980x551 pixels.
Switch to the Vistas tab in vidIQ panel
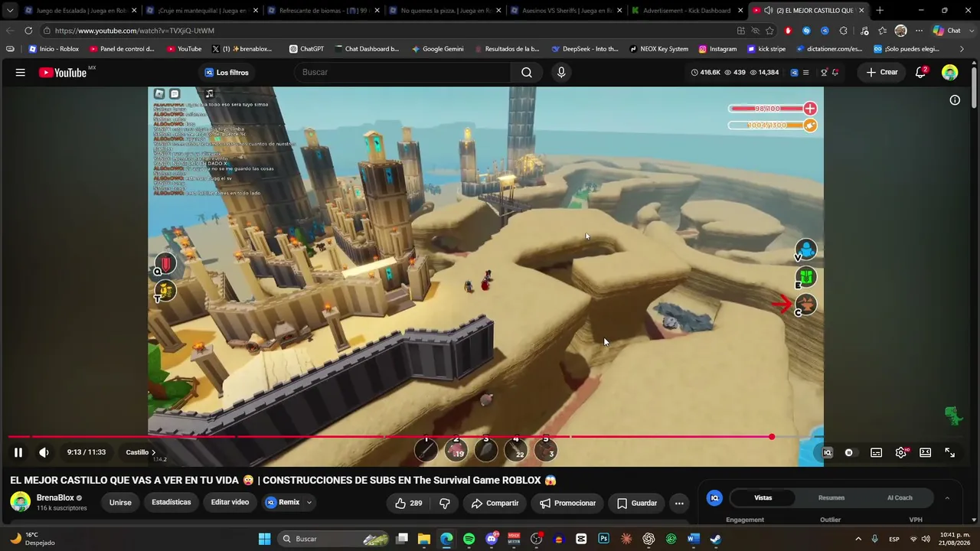763,497
